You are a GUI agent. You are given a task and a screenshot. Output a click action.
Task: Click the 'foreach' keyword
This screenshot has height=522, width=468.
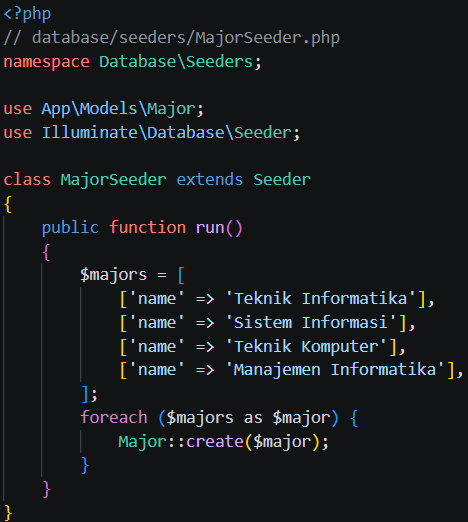(x=113, y=417)
